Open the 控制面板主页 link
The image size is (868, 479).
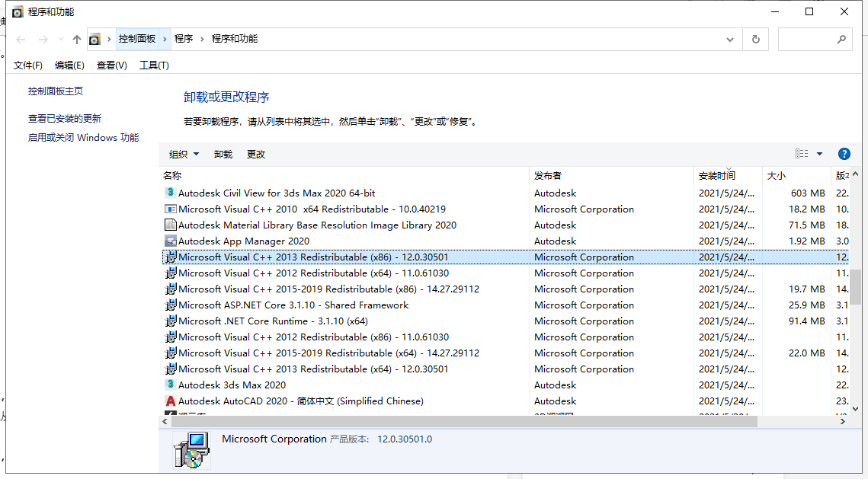pos(56,91)
